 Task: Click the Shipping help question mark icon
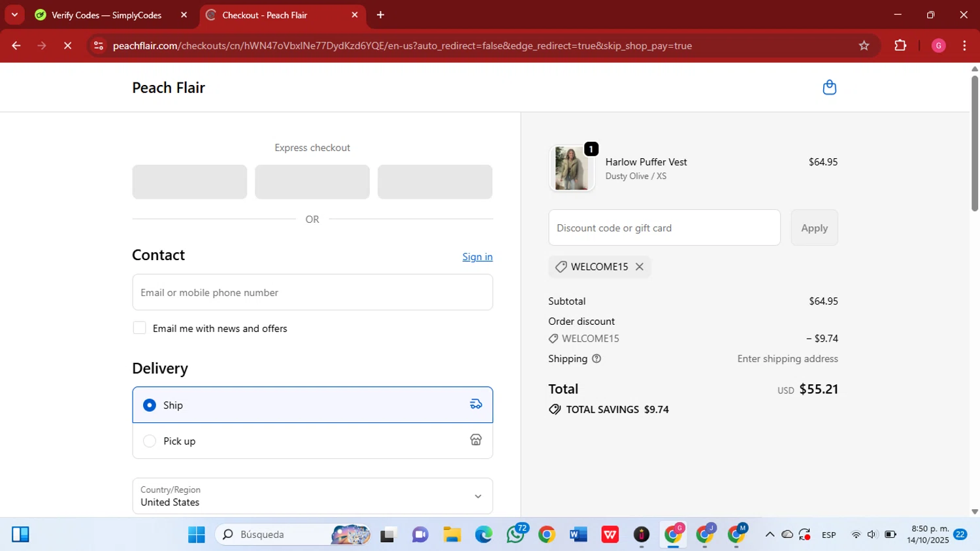tap(596, 359)
